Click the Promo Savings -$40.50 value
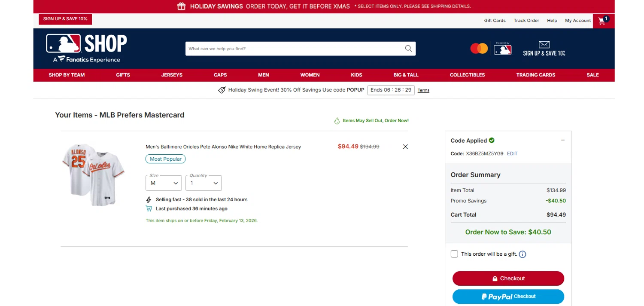644x306 pixels. click(556, 201)
